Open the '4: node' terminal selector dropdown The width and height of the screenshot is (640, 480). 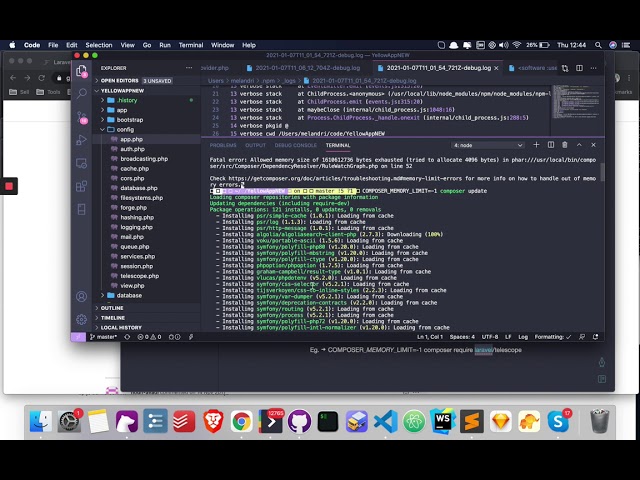(x=488, y=145)
